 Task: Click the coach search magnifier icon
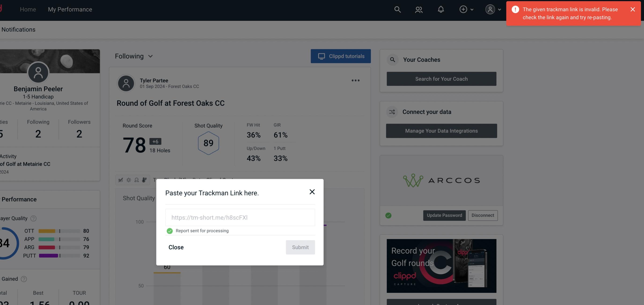pyautogui.click(x=393, y=60)
